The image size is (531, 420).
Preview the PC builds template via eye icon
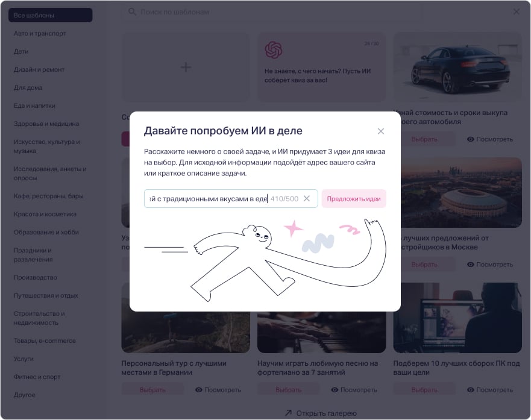pos(471,390)
